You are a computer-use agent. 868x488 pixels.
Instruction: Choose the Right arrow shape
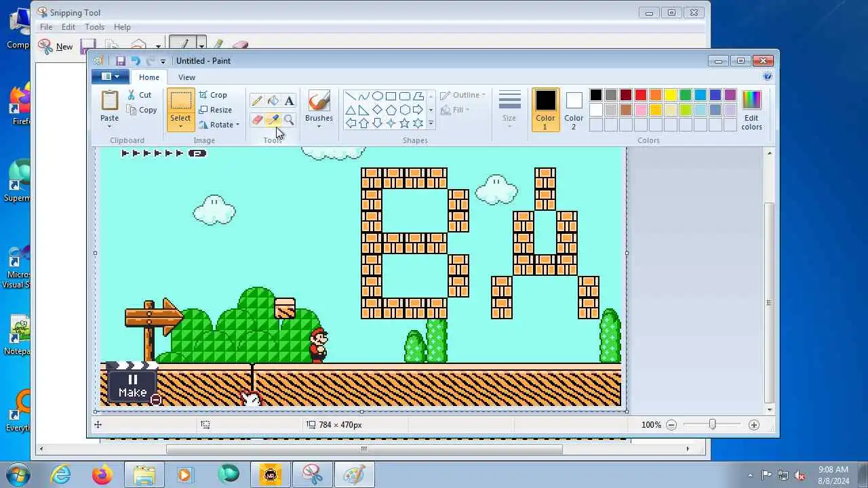pyautogui.click(x=418, y=110)
